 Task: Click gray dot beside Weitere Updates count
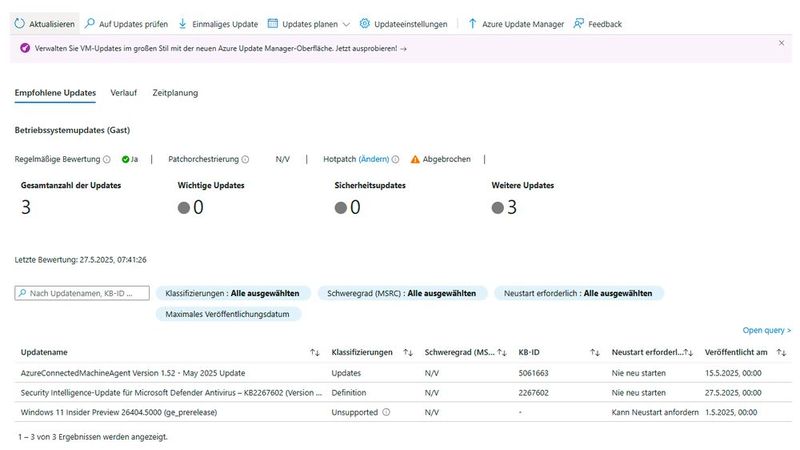[x=497, y=208]
